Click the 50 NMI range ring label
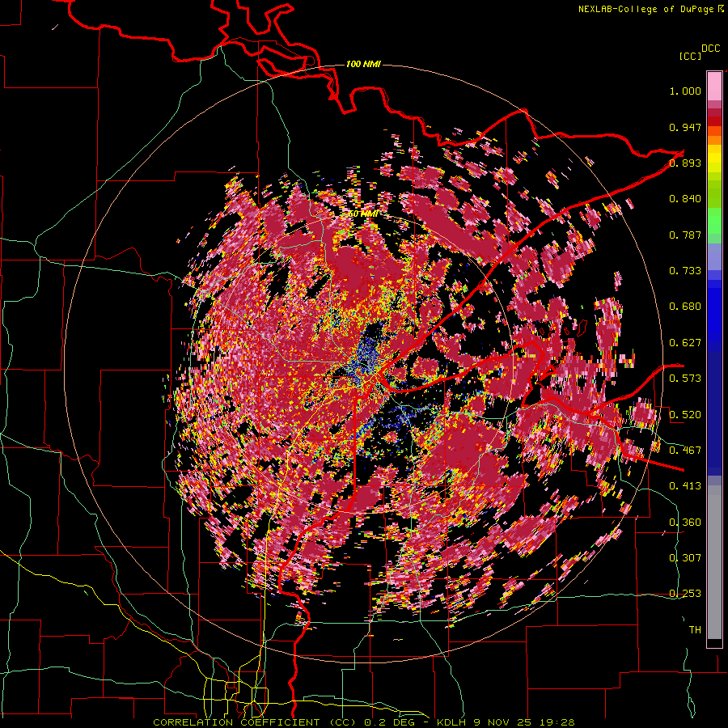Image resolution: width=728 pixels, height=728 pixels. (x=363, y=214)
